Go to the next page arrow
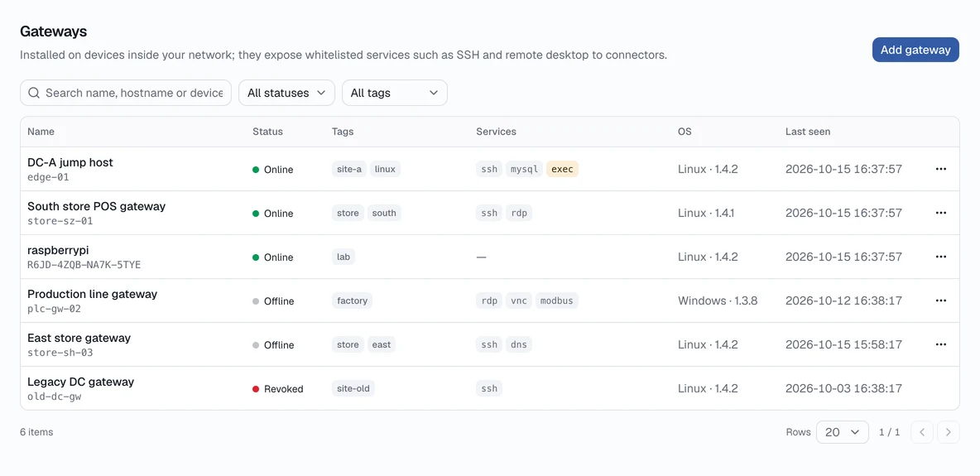The width and height of the screenshot is (980, 476). point(948,431)
